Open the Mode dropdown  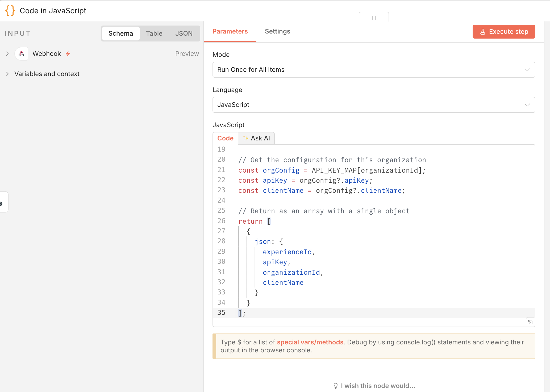coord(374,70)
